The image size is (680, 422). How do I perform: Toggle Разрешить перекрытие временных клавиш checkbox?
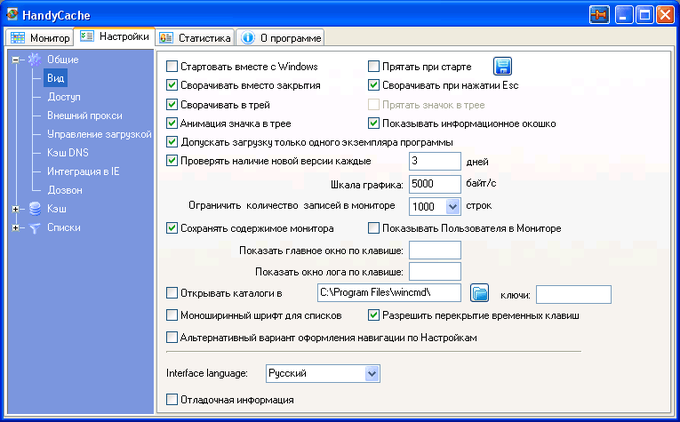[x=373, y=315]
